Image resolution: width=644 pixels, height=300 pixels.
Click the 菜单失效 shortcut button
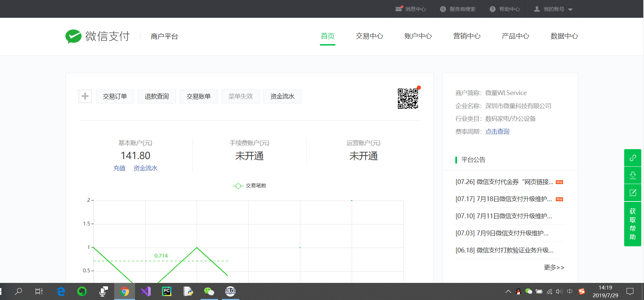(241, 96)
